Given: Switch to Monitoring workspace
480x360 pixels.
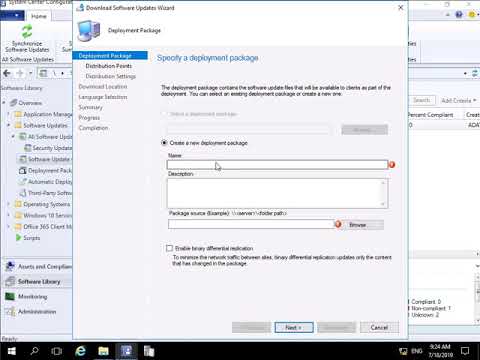Looking at the screenshot, I should click(x=37, y=297).
